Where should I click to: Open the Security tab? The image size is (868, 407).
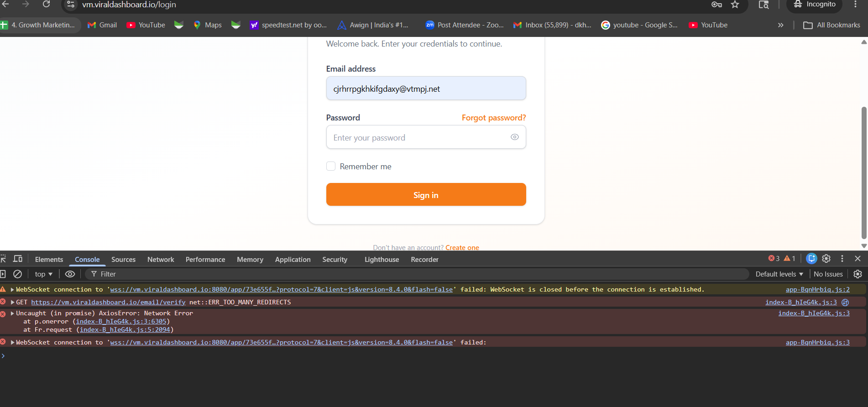(x=335, y=259)
